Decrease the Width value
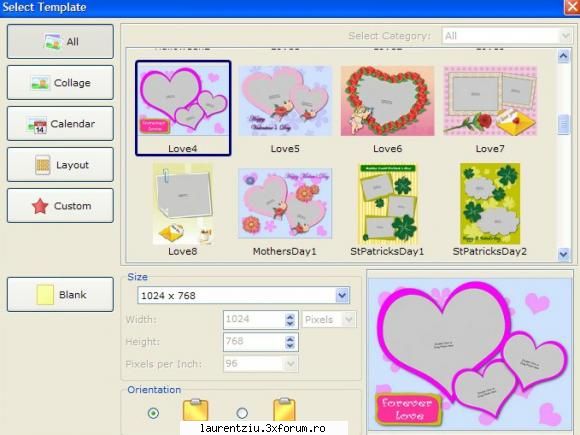Screen dimensions: 580x435 pos(290,324)
